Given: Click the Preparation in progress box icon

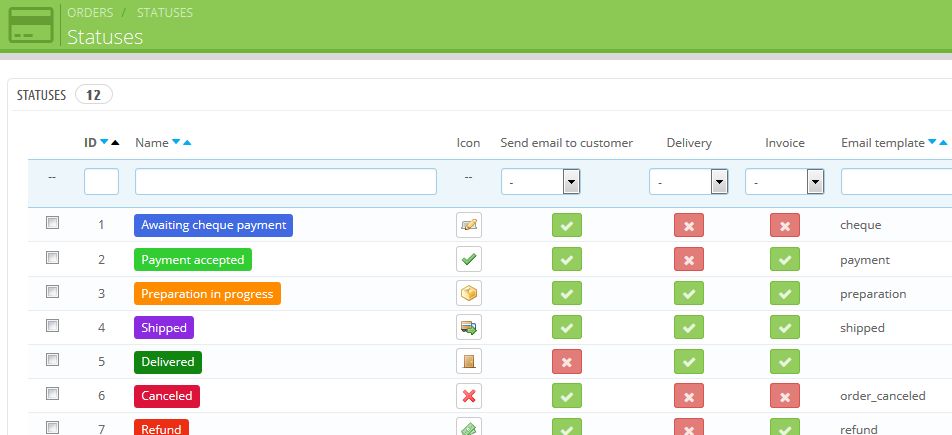Looking at the screenshot, I should 469,293.
